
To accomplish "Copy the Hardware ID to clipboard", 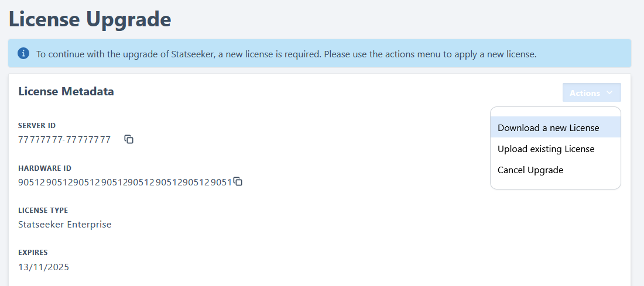I will tap(238, 182).
